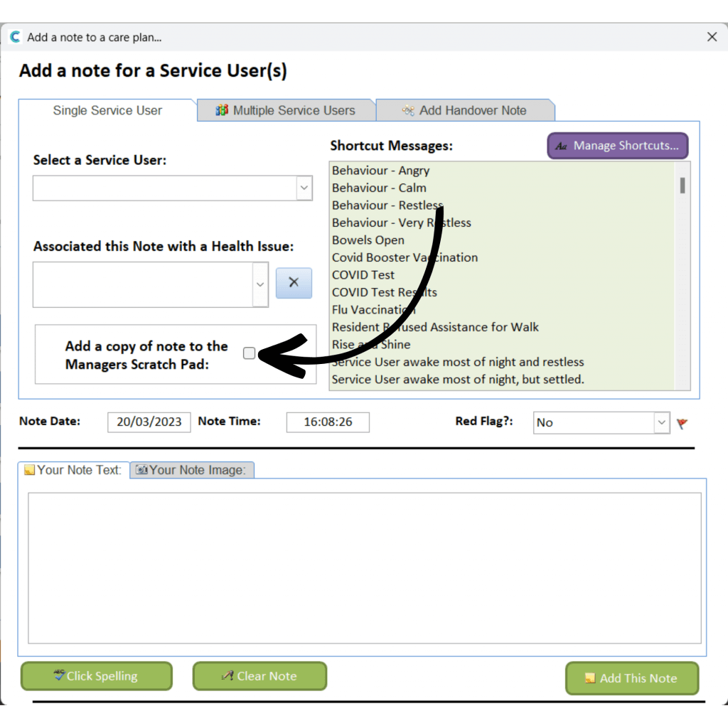Click the Note Date input field
The width and height of the screenshot is (728, 728).
(149, 422)
